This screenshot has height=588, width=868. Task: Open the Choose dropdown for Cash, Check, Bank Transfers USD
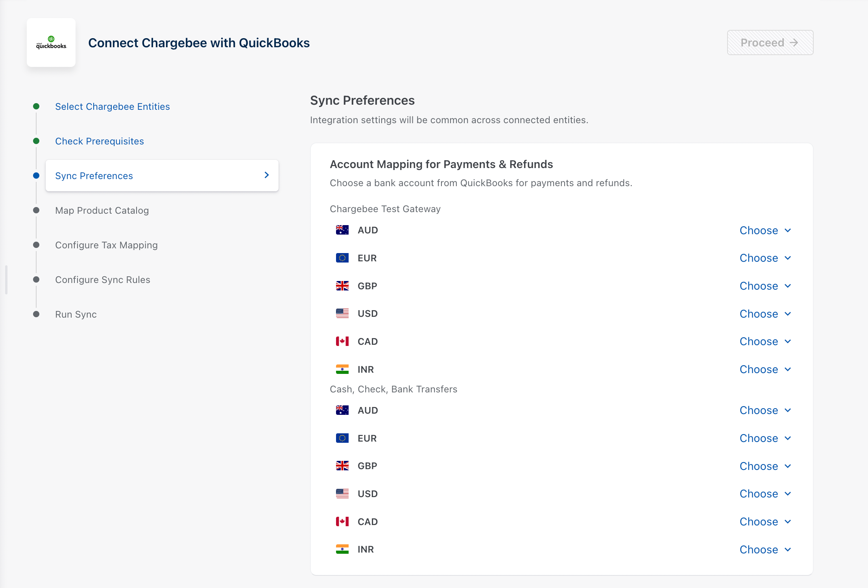coord(765,494)
